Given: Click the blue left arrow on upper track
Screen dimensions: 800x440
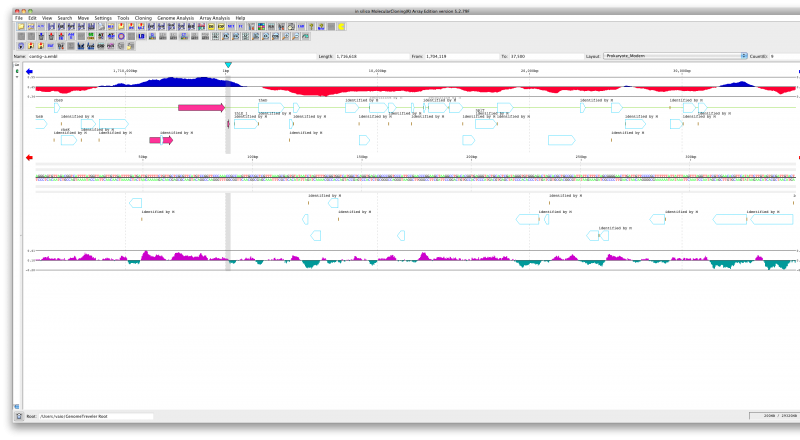Looking at the screenshot, I should pos(29,71).
